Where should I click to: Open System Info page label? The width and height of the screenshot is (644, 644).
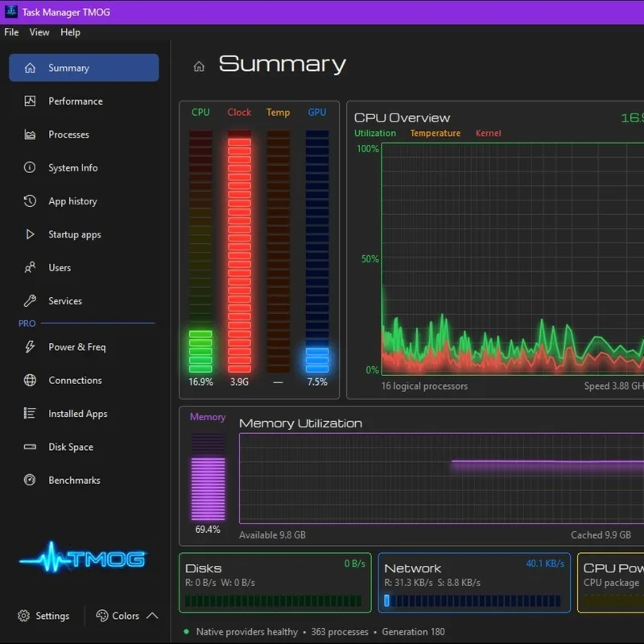pyautogui.click(x=73, y=167)
